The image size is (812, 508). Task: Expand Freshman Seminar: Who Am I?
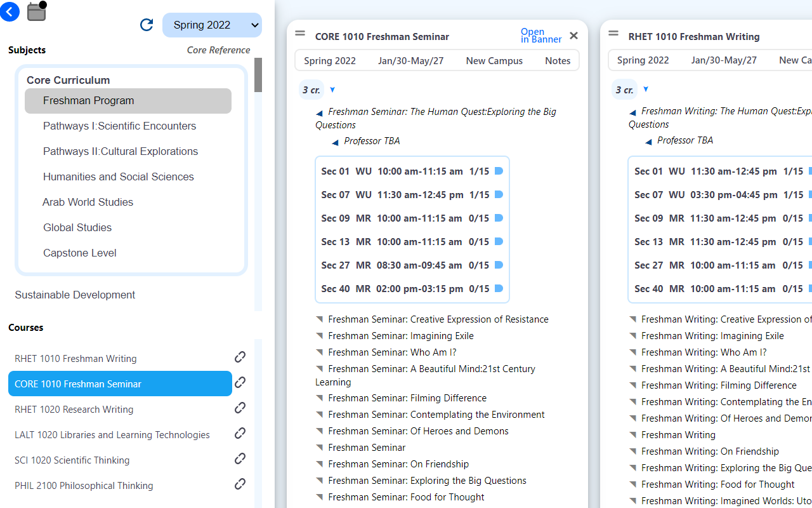click(x=319, y=352)
